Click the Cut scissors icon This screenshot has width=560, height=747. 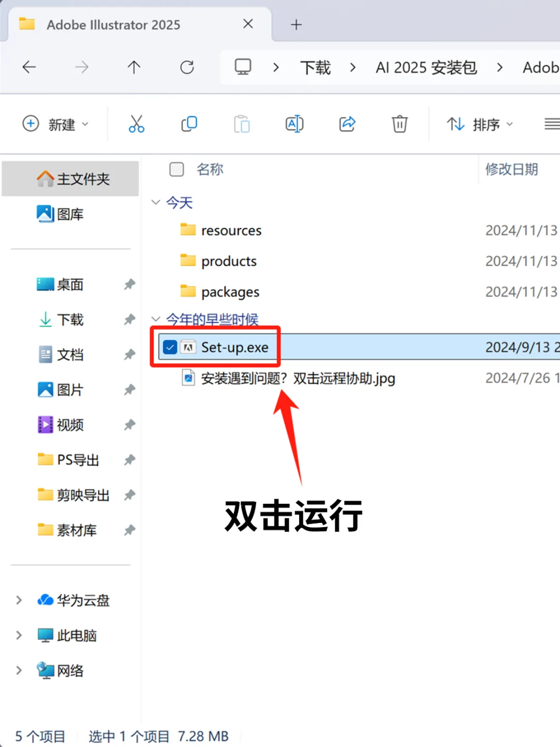point(136,124)
